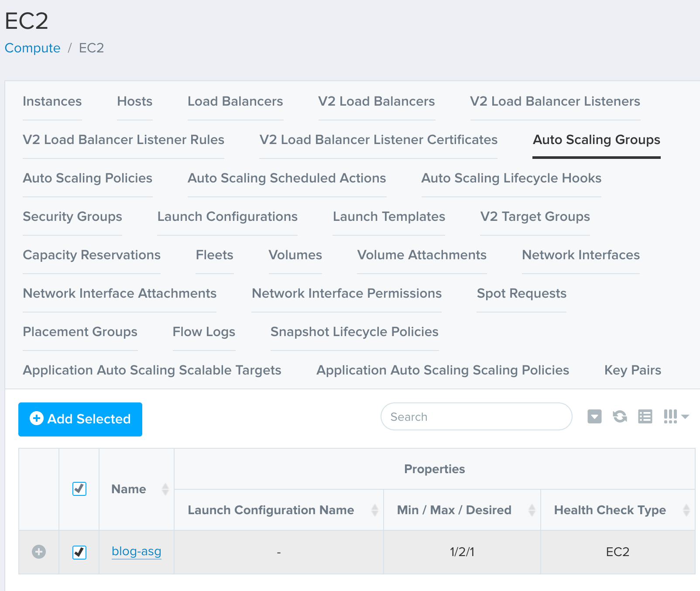Click the Add Selected button

coord(80,419)
